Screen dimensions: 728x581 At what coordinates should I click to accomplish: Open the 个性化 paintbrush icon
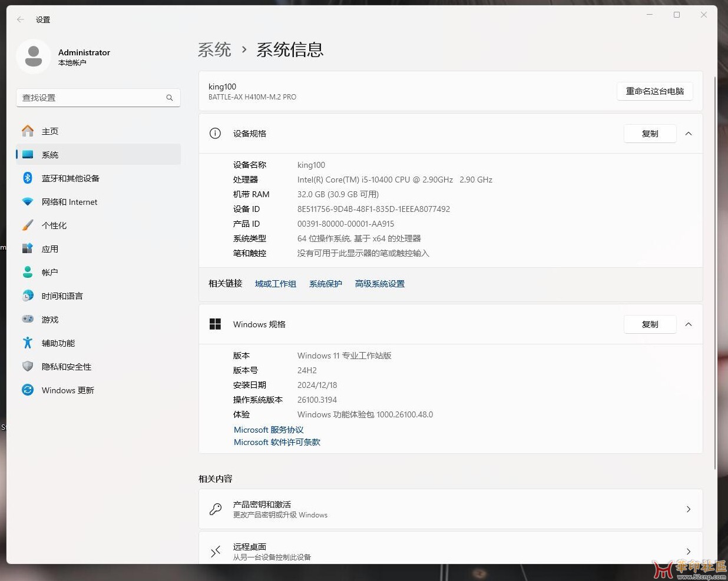28,225
